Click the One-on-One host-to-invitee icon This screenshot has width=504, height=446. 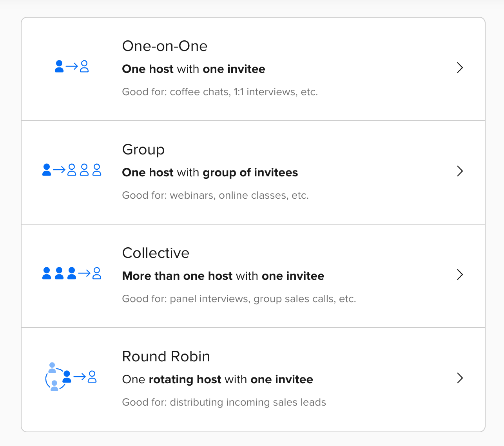point(72,67)
